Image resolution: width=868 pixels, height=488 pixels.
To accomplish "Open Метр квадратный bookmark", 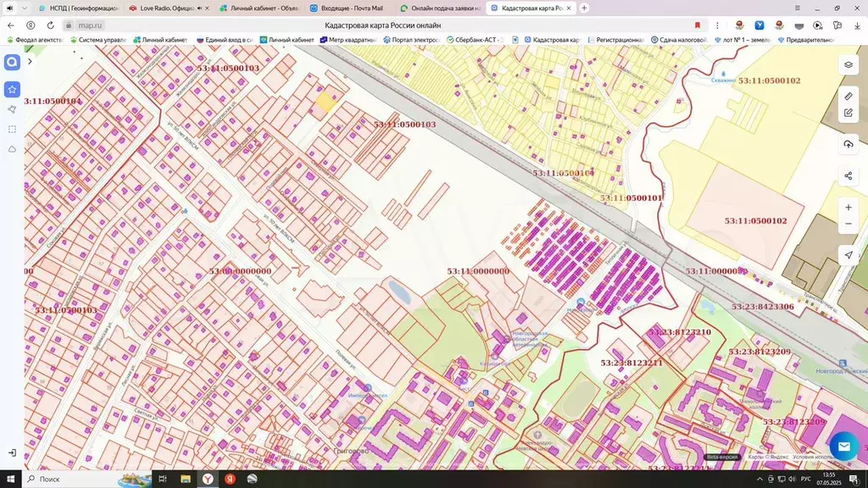I will (348, 40).
